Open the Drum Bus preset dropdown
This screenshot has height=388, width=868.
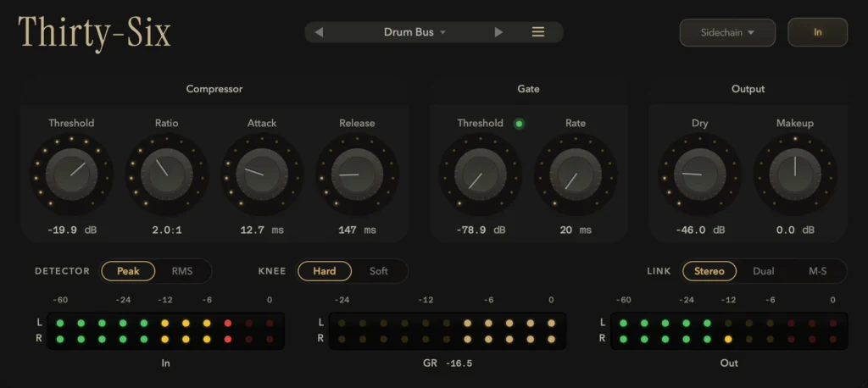[x=415, y=32]
